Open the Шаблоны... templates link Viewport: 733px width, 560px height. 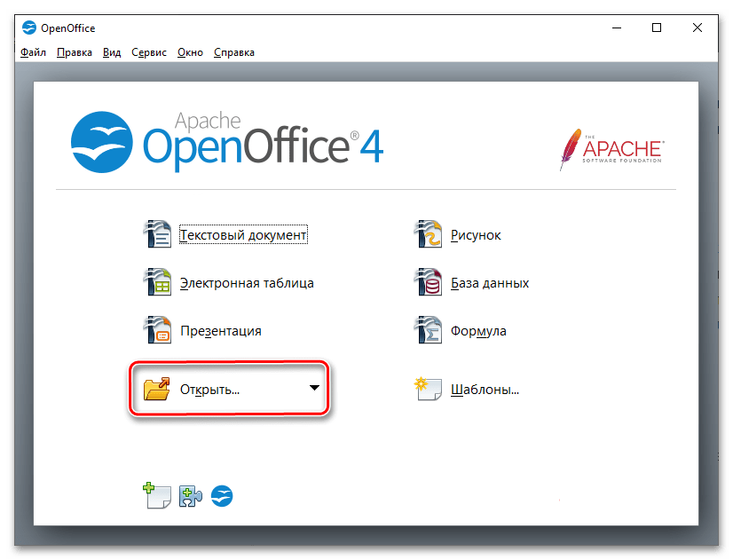click(x=485, y=390)
